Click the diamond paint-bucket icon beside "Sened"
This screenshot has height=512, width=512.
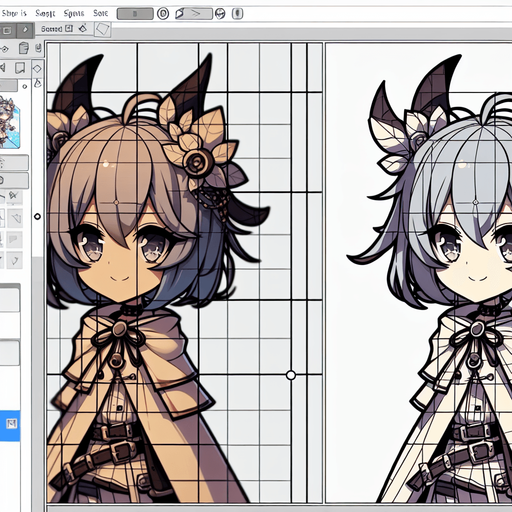click(83, 28)
